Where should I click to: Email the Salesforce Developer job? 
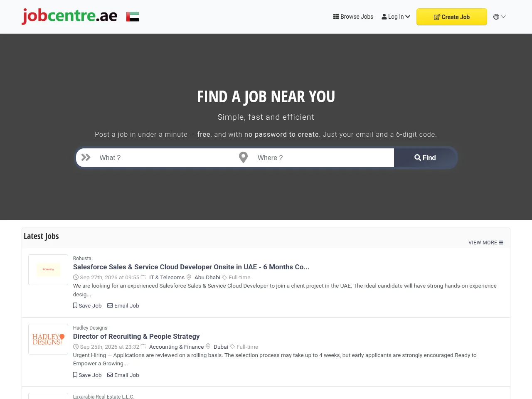tap(123, 305)
